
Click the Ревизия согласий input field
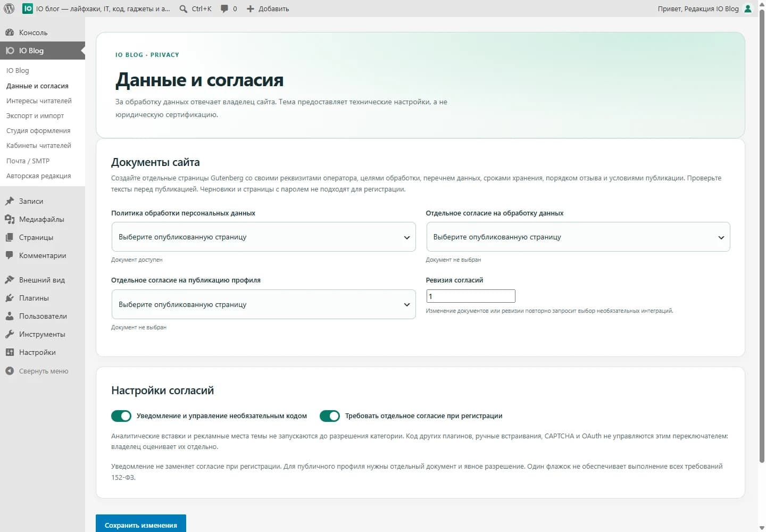click(x=471, y=296)
